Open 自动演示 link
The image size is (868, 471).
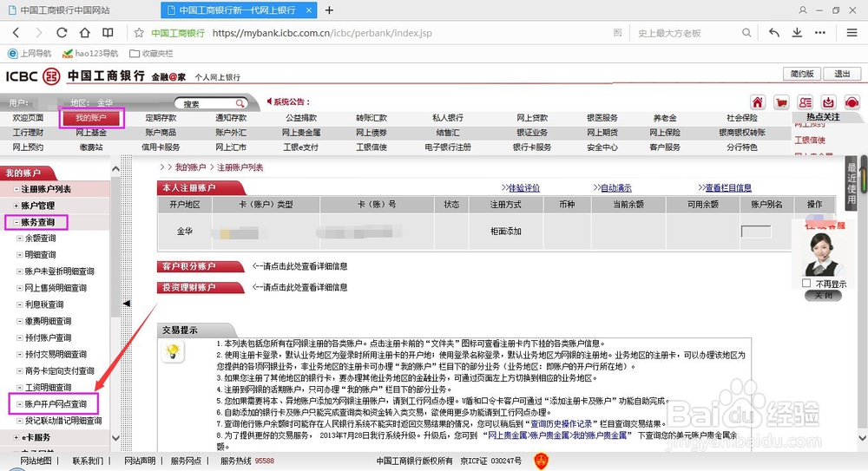point(615,188)
